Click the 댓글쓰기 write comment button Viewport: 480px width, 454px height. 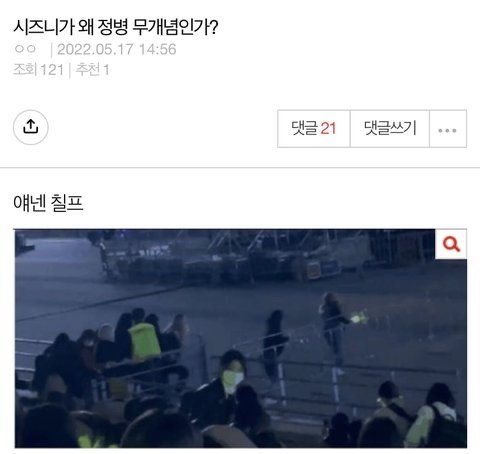(x=390, y=129)
